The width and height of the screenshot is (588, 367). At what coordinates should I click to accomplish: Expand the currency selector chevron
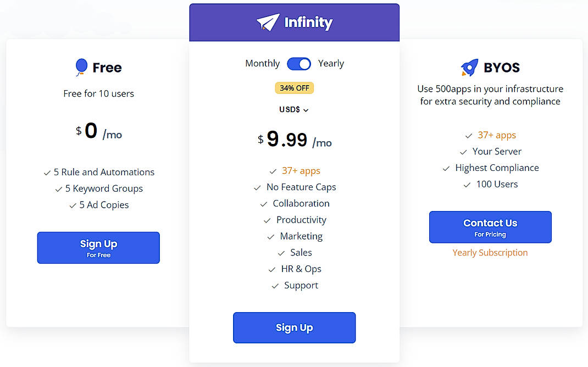[x=306, y=110]
